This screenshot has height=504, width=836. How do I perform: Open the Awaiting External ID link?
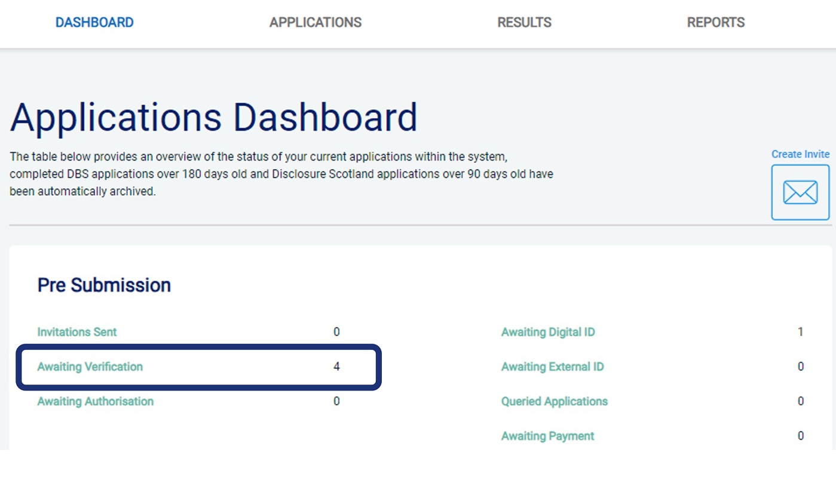click(x=552, y=367)
